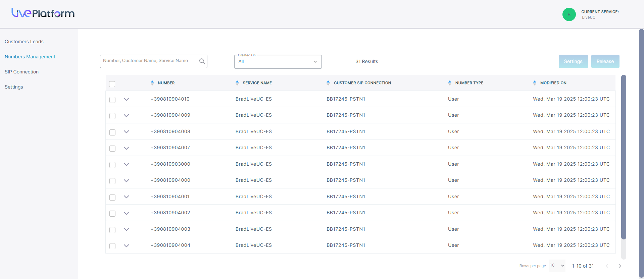Sort by Number Type column arrows
Image resolution: width=644 pixels, height=279 pixels.
coord(450,83)
